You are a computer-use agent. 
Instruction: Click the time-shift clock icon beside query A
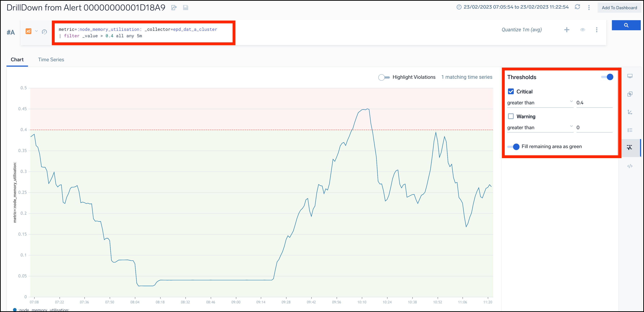click(45, 32)
